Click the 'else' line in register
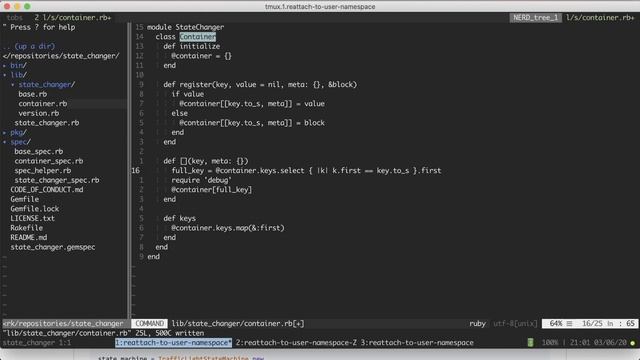Screen dimensions: 640x360 [x=180, y=113]
